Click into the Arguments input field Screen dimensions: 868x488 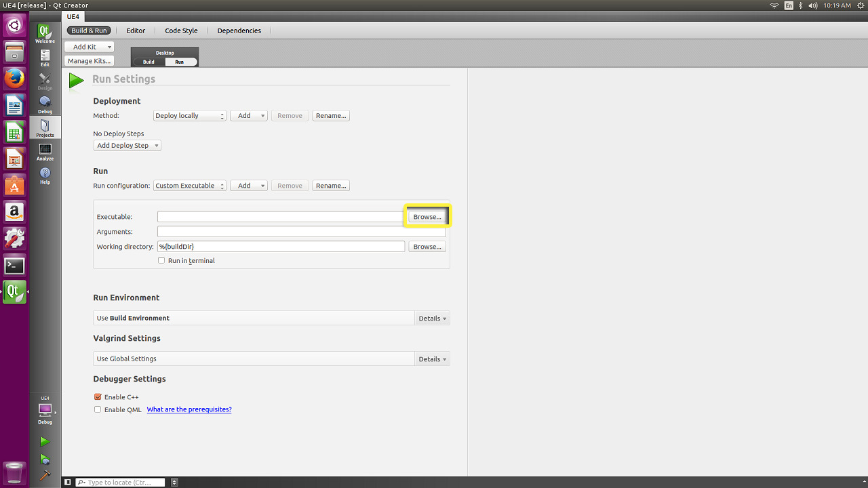[301, 232]
